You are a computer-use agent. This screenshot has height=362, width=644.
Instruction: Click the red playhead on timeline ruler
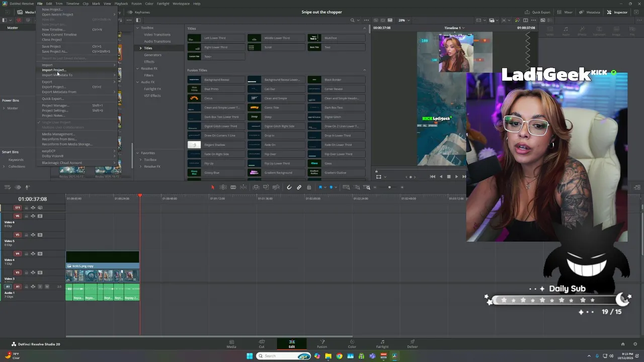pyautogui.click(x=140, y=196)
